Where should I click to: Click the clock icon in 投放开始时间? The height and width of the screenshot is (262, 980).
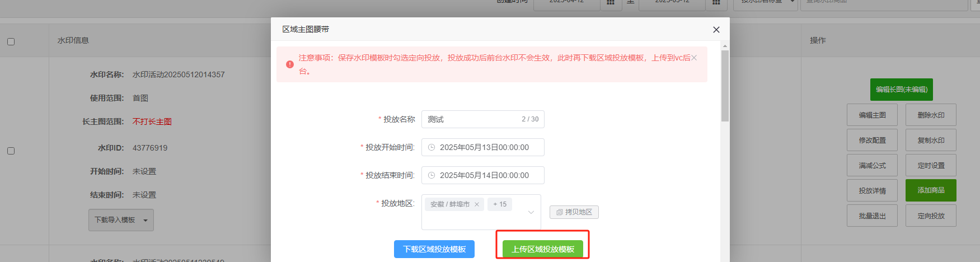click(x=432, y=147)
